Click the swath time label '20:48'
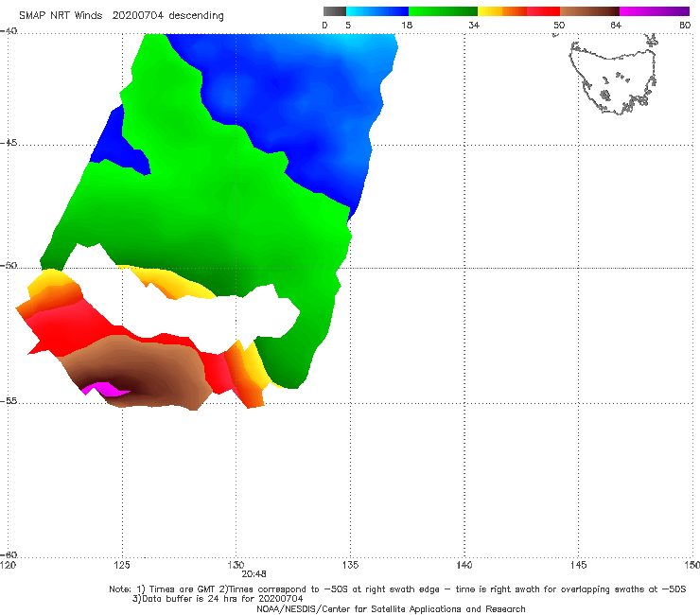 pyautogui.click(x=254, y=574)
